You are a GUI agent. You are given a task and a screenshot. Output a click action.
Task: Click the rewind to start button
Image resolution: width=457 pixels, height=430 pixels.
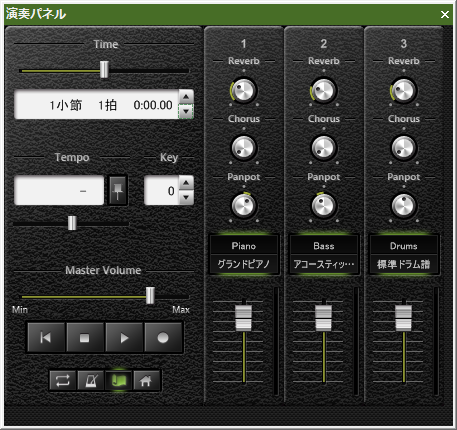46,338
